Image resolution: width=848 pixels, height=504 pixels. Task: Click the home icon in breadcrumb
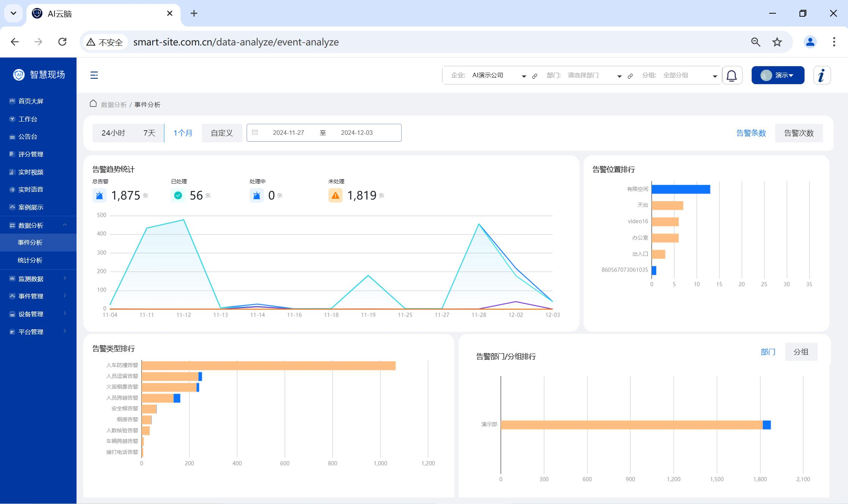93,104
